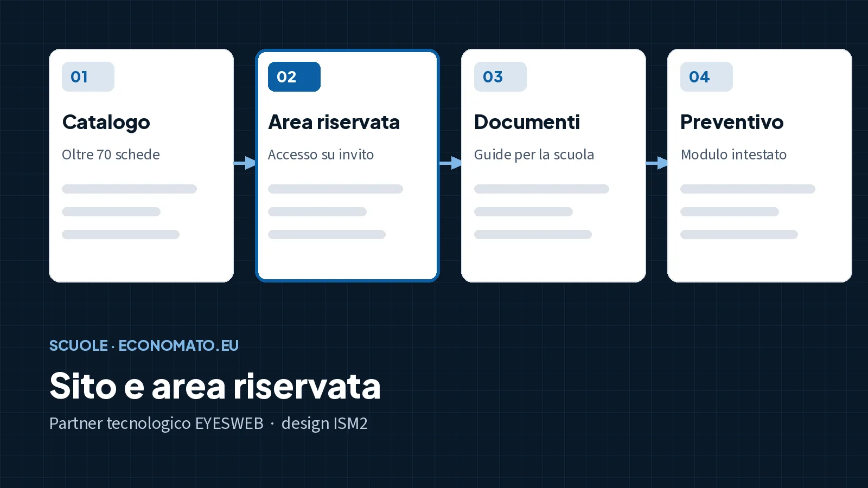This screenshot has height=488, width=868.
Task: Click the 'Accesso su invito' text
Action: (321, 155)
